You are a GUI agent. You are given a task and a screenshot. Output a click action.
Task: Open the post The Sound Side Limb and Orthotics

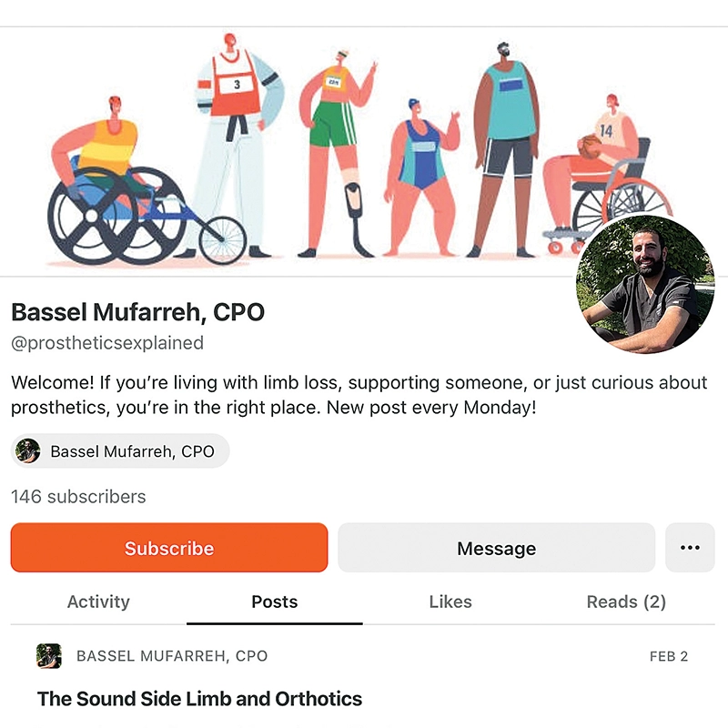coord(199,699)
